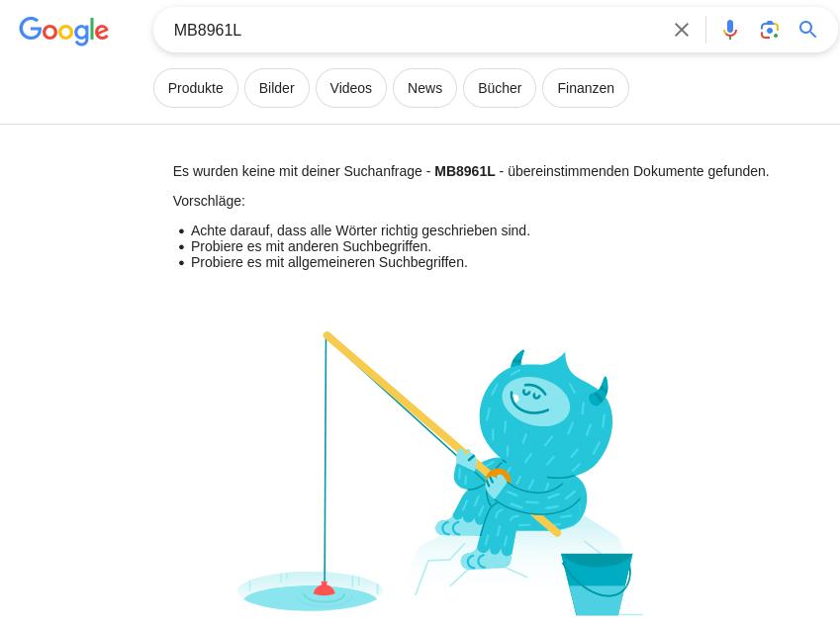The width and height of the screenshot is (840, 632).
Task: Choose the Finanzen filter chip
Action: 586,88
